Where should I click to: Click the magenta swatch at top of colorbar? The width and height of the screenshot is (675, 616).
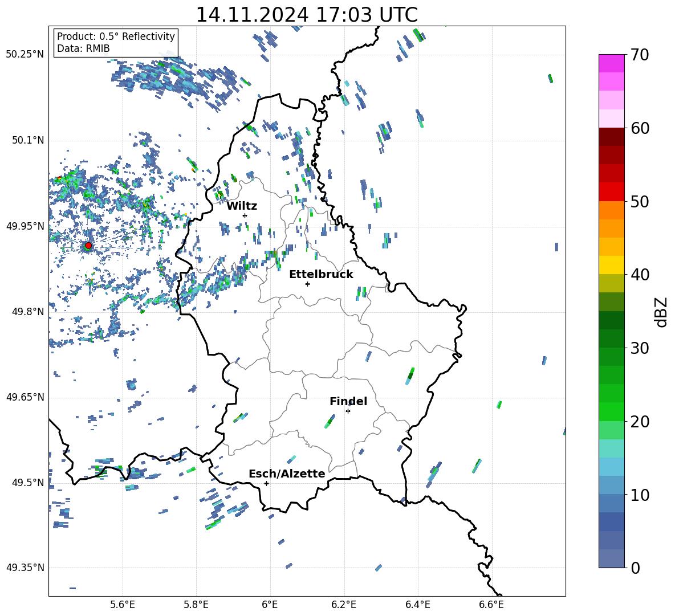coord(611,63)
